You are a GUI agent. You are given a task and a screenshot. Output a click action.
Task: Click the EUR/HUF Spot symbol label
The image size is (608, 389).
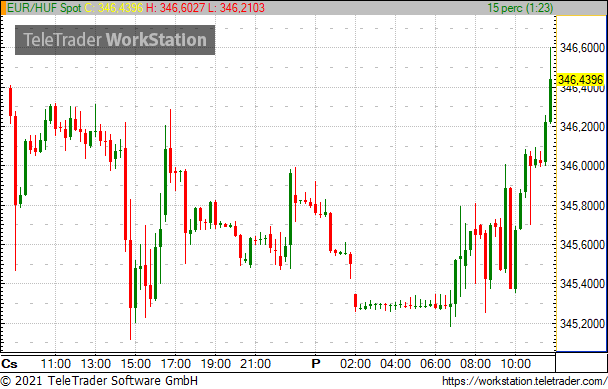[x=45, y=8]
